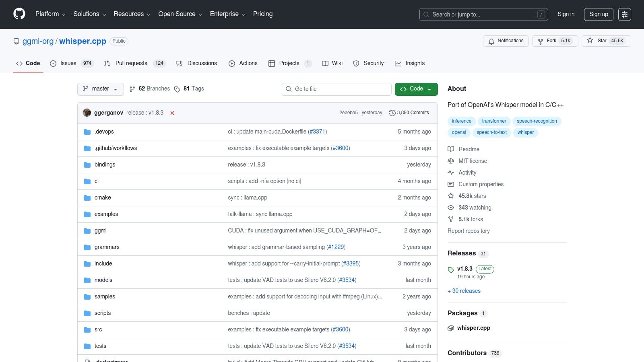Image resolution: width=644 pixels, height=362 pixels.
Task: Open the Actions tab
Action: click(x=248, y=63)
